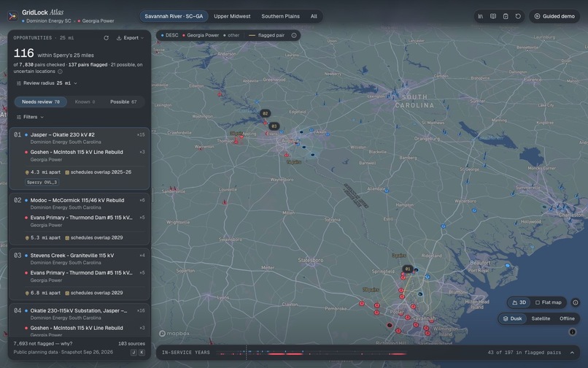Click Evans Primary - Thurmond Dam #5 in card 02
The width and height of the screenshot is (588, 368).
coord(81,218)
